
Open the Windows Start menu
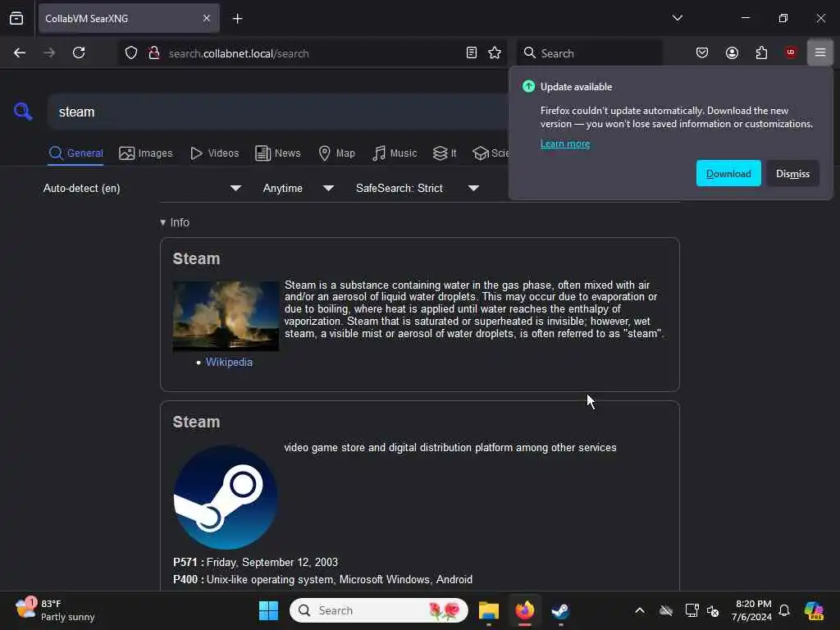coord(268,610)
